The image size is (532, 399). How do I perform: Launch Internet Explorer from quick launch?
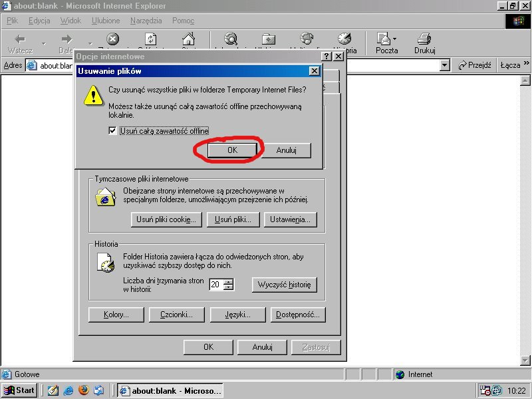[x=68, y=390]
